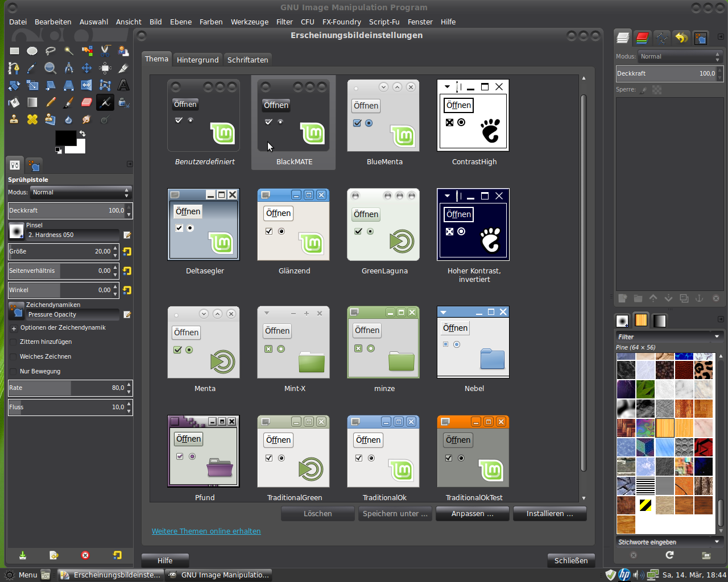This screenshot has height=582, width=728.
Task: Switch to the Hintergrund tab
Action: 197,60
